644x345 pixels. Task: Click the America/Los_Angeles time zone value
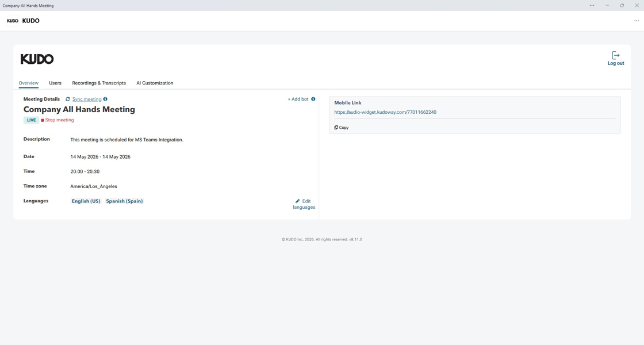coord(94,186)
